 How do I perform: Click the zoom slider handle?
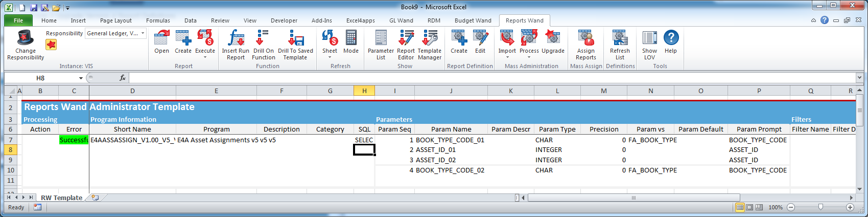[x=820, y=207]
